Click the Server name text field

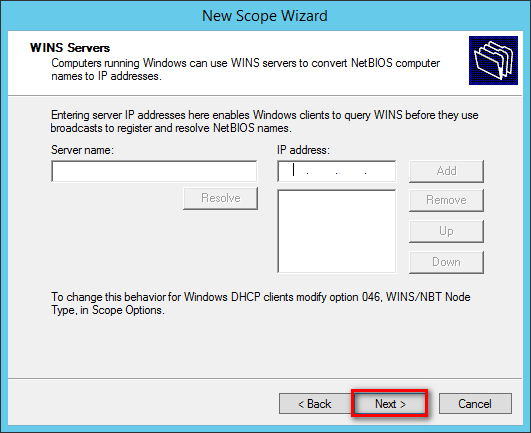point(154,171)
